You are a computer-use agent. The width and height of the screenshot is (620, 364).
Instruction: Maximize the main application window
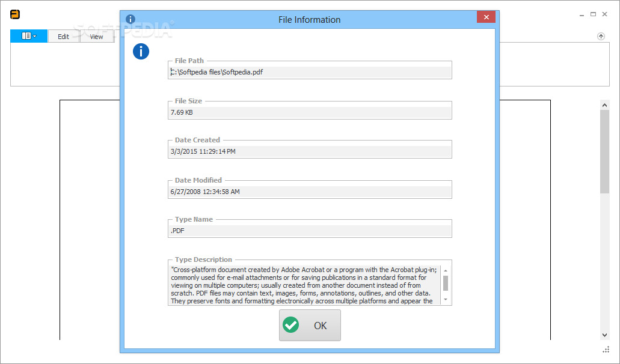(x=593, y=14)
